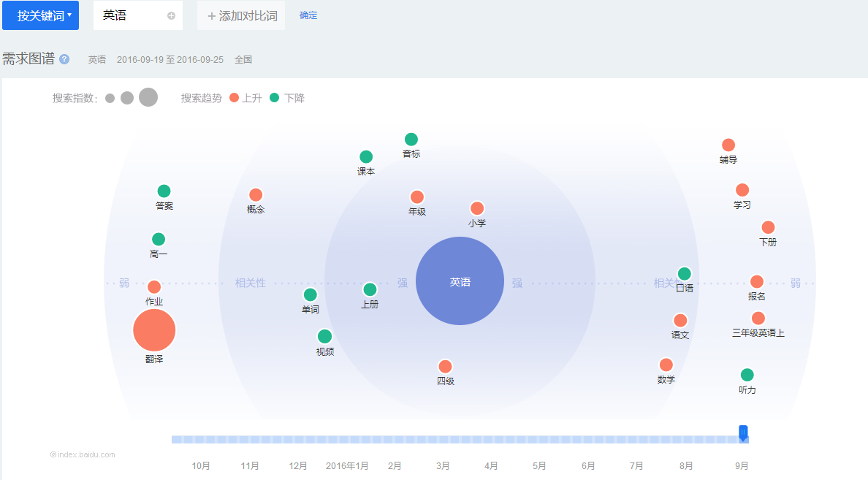
Task: Click the help question mark icon beside 需求图谱
Action: [64, 59]
